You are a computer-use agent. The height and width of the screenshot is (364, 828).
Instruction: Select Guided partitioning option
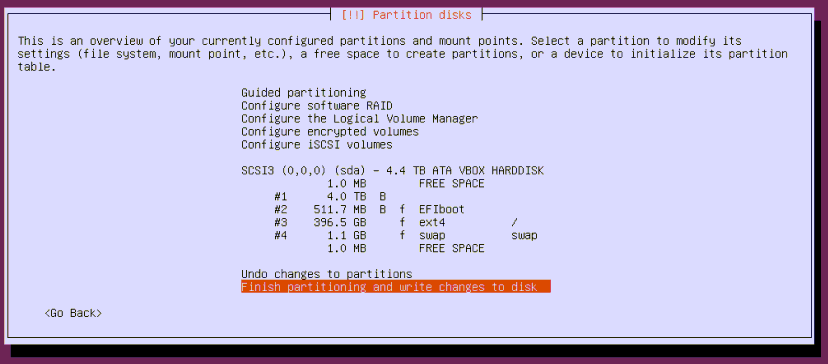pyautogui.click(x=304, y=92)
